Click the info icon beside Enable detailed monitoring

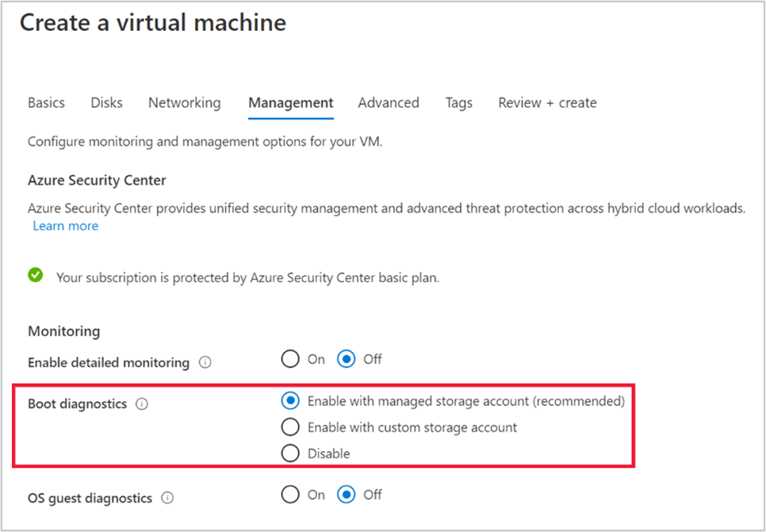(205, 362)
